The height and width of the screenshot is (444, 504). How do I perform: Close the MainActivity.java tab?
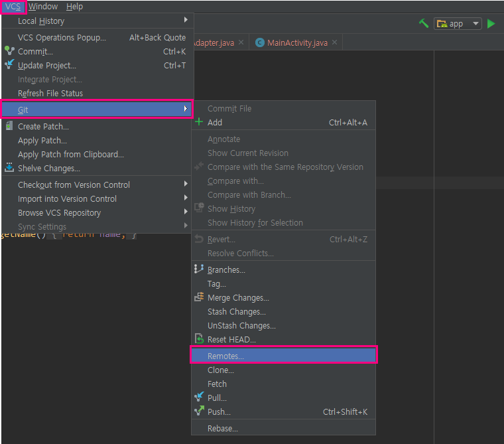[x=335, y=42]
